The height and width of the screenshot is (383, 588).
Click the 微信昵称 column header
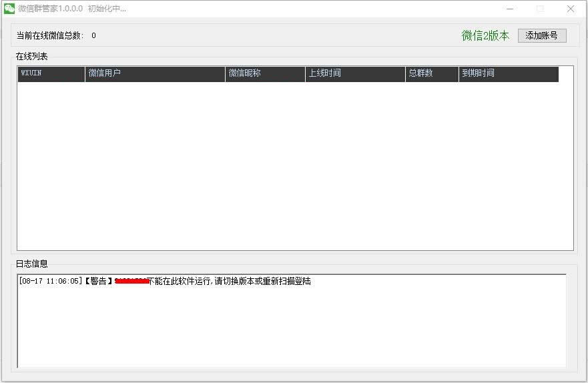265,73
